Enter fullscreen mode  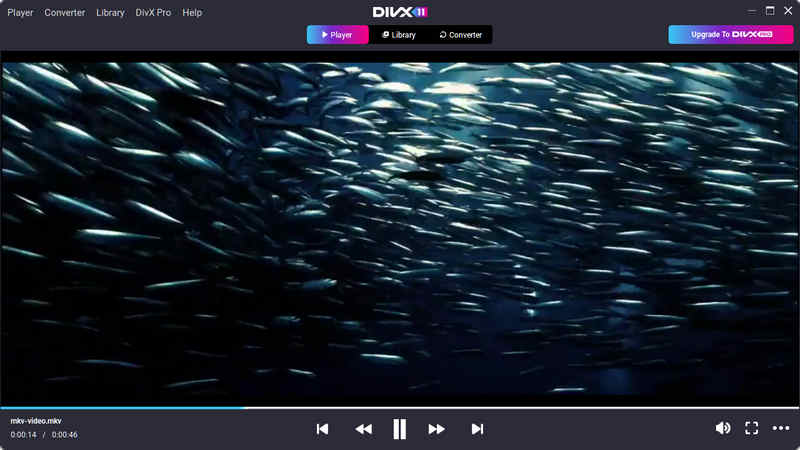(x=752, y=428)
